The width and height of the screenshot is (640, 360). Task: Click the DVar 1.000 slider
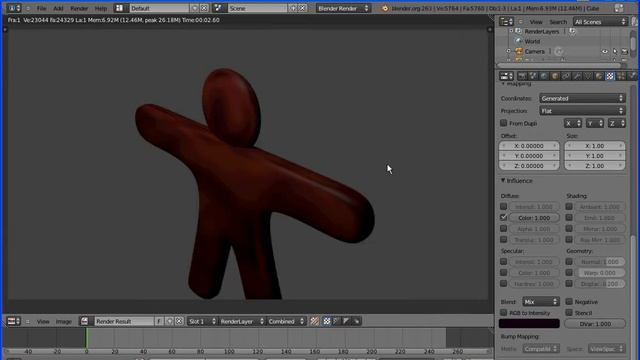595,324
